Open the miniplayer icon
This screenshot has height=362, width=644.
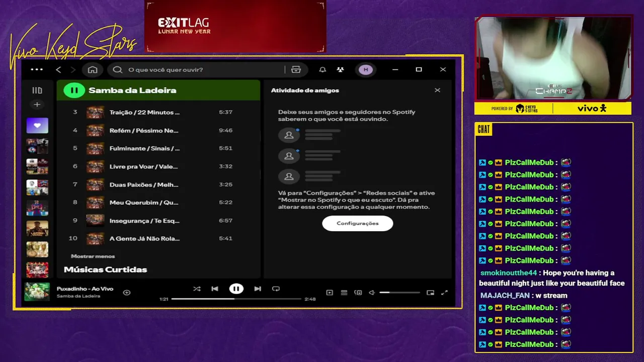[x=430, y=292]
